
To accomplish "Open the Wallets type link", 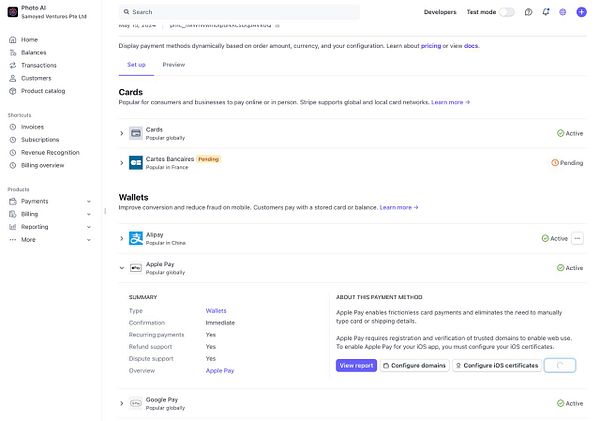I will point(216,311).
